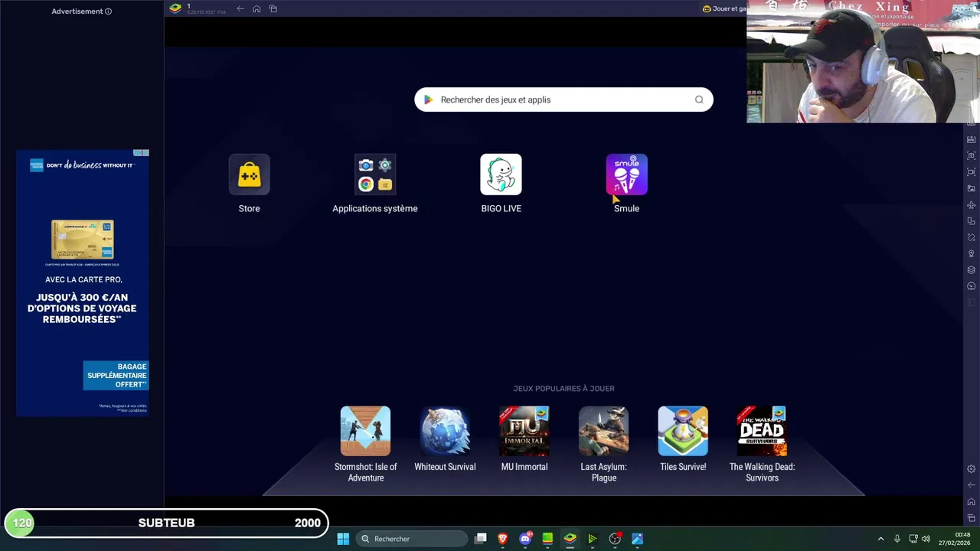980x551 pixels.
Task: Go back using top bar arrow
Action: [240, 8]
